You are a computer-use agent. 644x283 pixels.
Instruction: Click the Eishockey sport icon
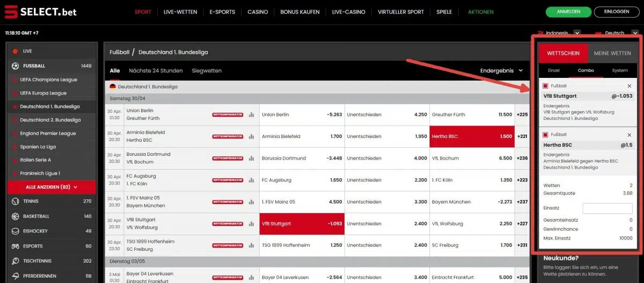(x=15, y=231)
